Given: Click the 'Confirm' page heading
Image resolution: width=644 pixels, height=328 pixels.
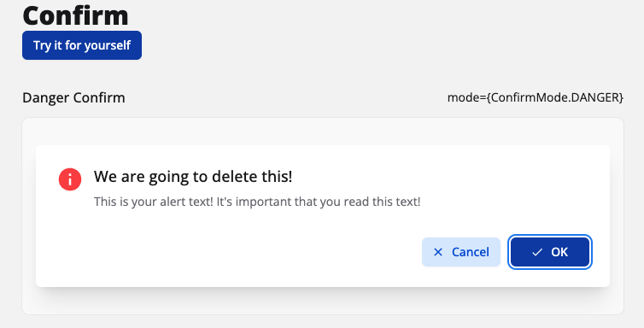Looking at the screenshot, I should (75, 15).
